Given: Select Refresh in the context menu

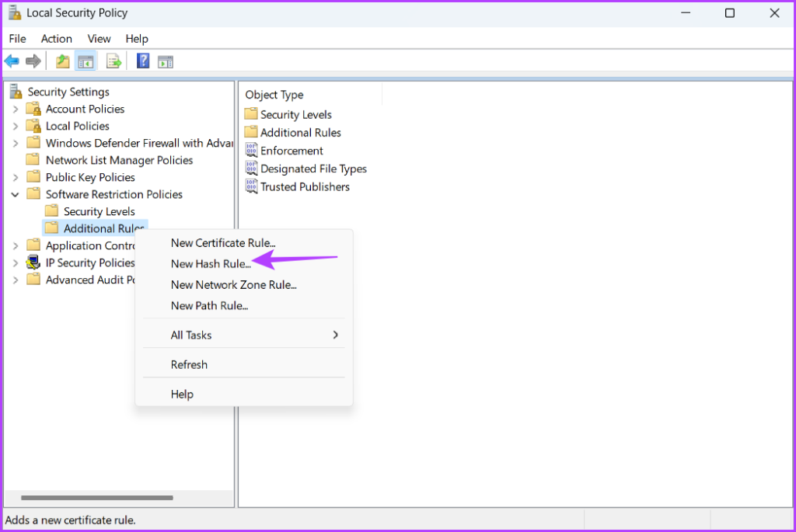Looking at the screenshot, I should point(243,364).
